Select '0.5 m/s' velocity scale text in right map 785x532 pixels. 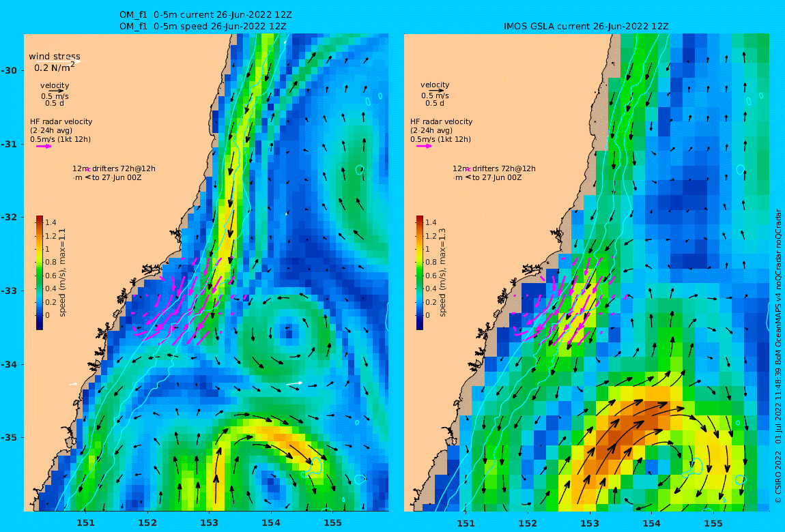tap(435, 96)
